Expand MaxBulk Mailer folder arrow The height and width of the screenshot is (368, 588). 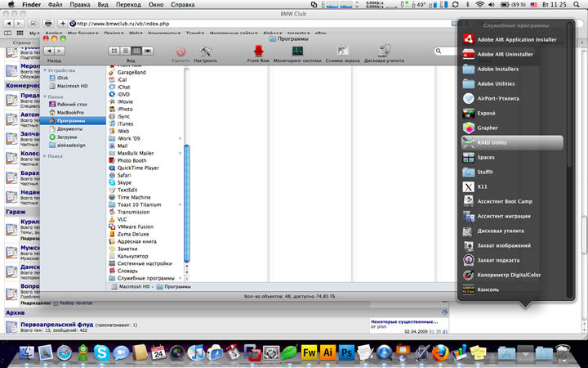pyautogui.click(x=180, y=153)
